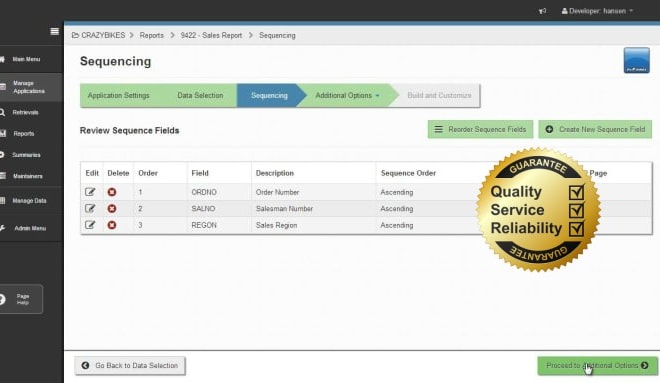Open Admin Menu in sidebar
This screenshot has width=660, height=383.
(30, 228)
